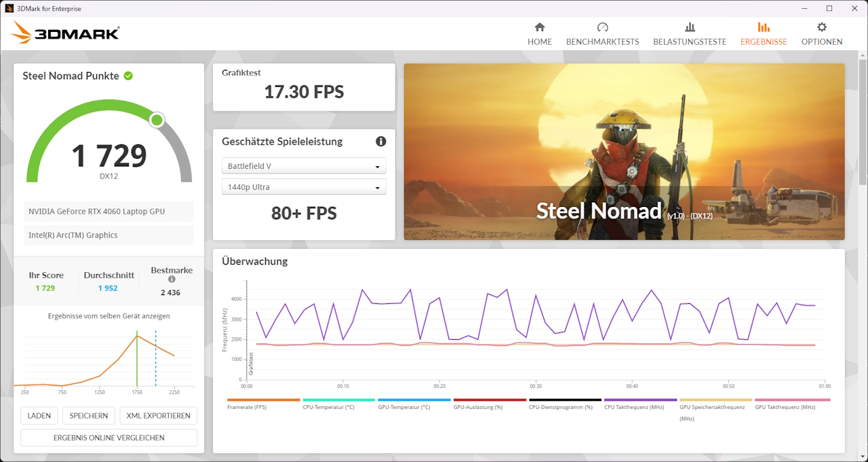Click the info icon under Bestmarke
This screenshot has width=868, height=462.
pos(172,279)
